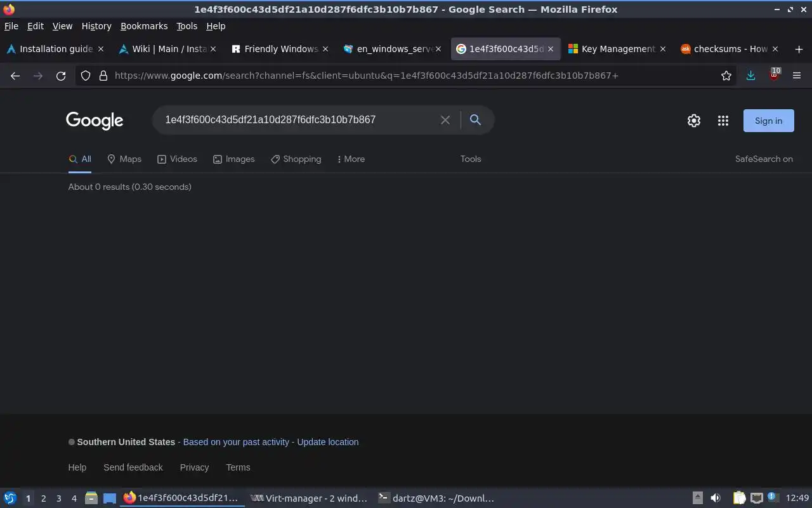Click the update notification tray icon
This screenshot has width=812, height=508.
(772, 497)
